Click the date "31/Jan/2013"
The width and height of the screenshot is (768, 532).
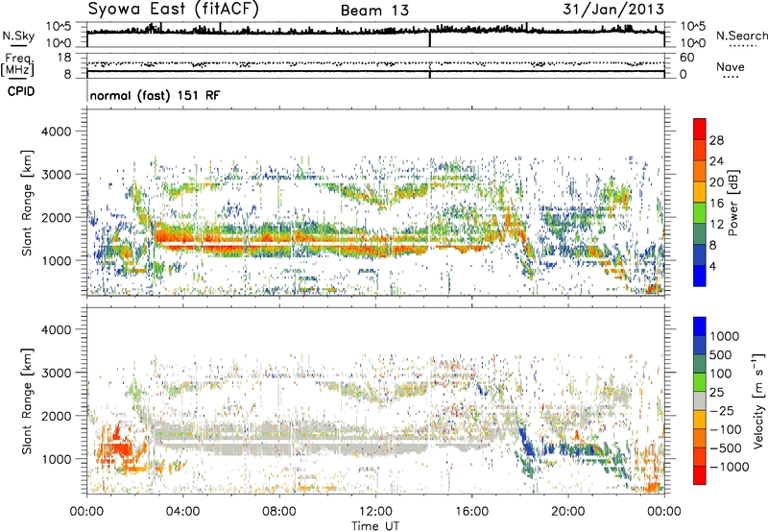click(613, 10)
